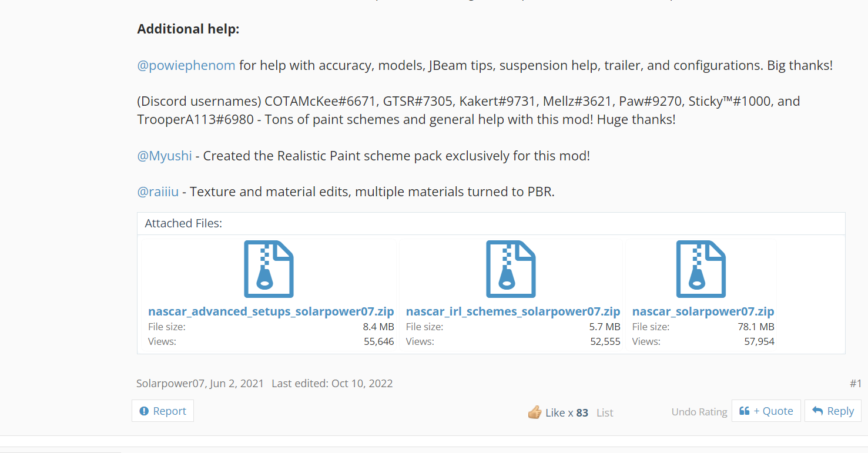The height and width of the screenshot is (453, 868).
Task: Click the Report exclamation icon
Action: tap(144, 411)
